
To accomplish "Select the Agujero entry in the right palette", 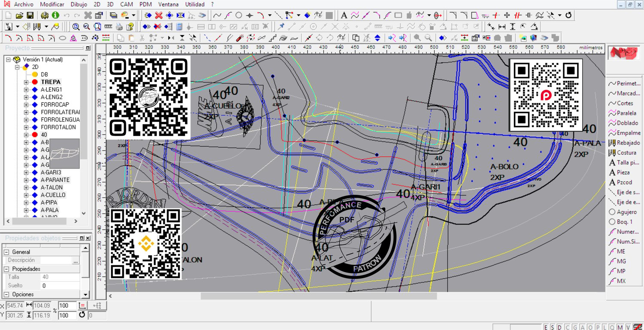I will click(x=623, y=212).
